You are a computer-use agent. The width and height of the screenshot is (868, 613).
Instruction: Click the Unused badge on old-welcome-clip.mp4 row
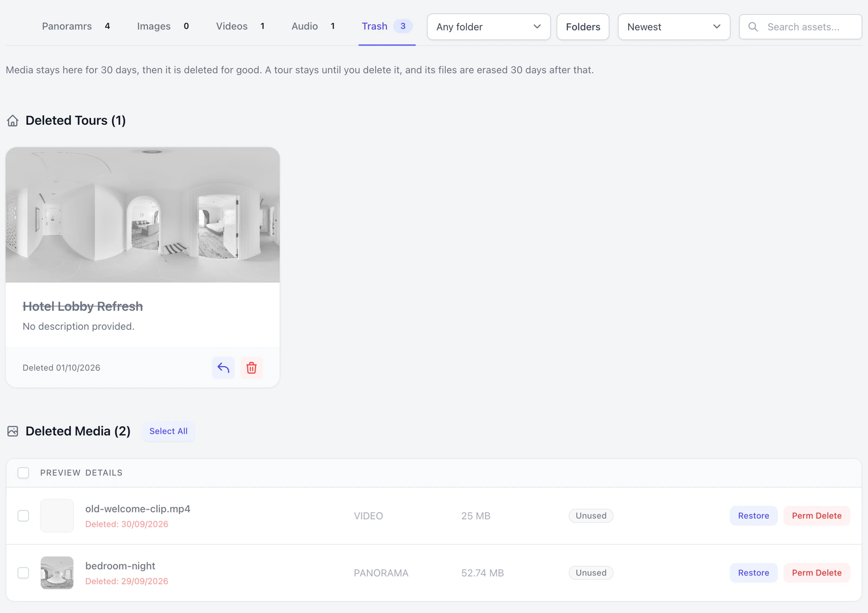pyautogui.click(x=591, y=516)
